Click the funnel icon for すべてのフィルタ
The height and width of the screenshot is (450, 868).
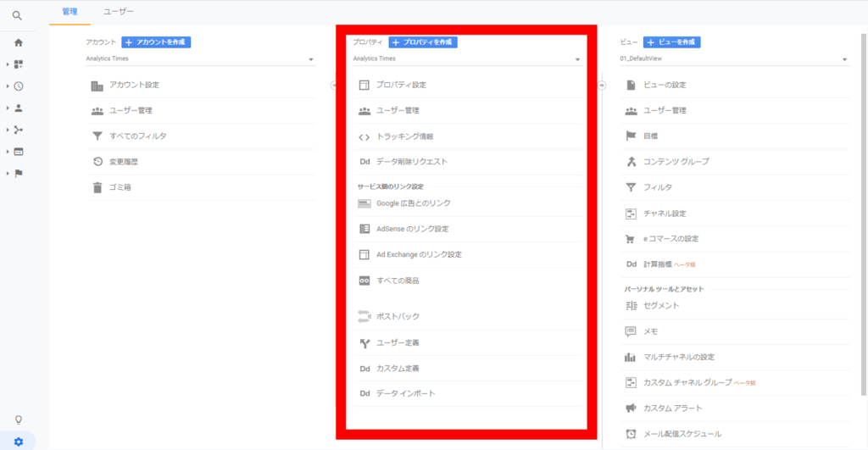[x=97, y=136]
